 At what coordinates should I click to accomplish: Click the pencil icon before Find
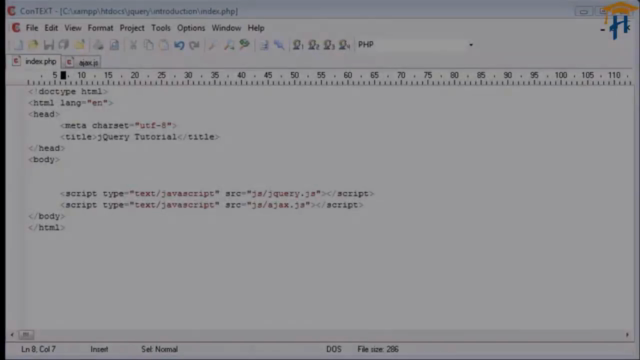click(212, 45)
